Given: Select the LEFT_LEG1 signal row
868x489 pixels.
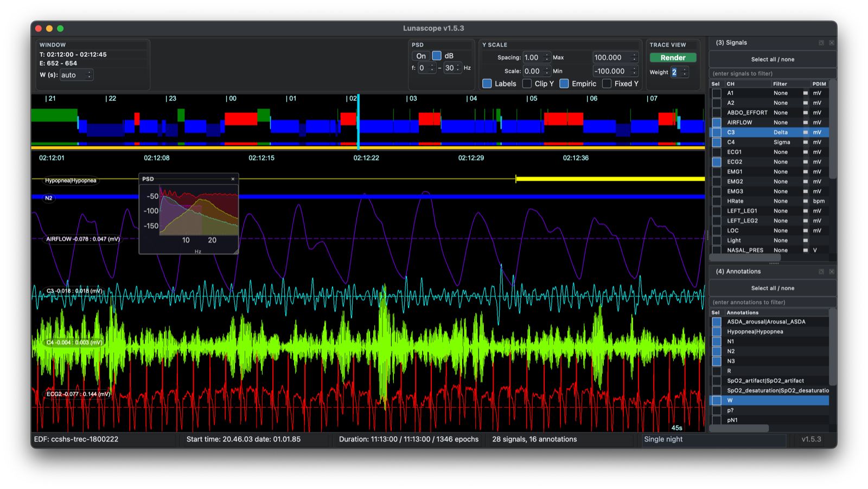Looking at the screenshot, I should 769,211.
